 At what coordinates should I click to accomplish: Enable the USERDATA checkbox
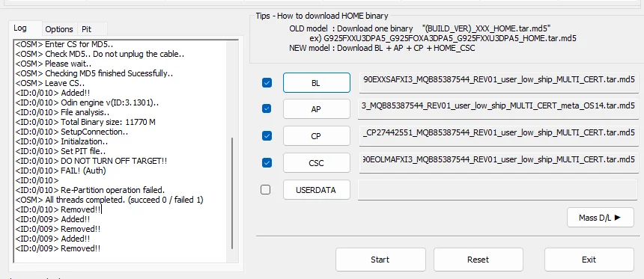coord(266,189)
